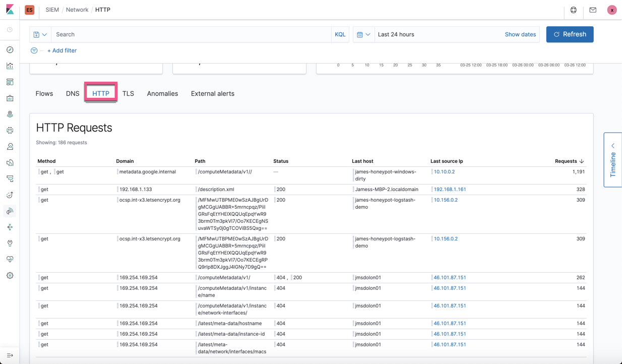Click Showing: 186 requests text
Viewport: 622px width, 364px height.
[x=61, y=143]
